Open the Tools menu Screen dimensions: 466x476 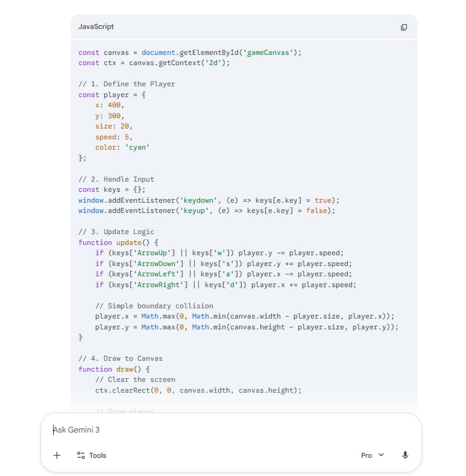[91, 455]
